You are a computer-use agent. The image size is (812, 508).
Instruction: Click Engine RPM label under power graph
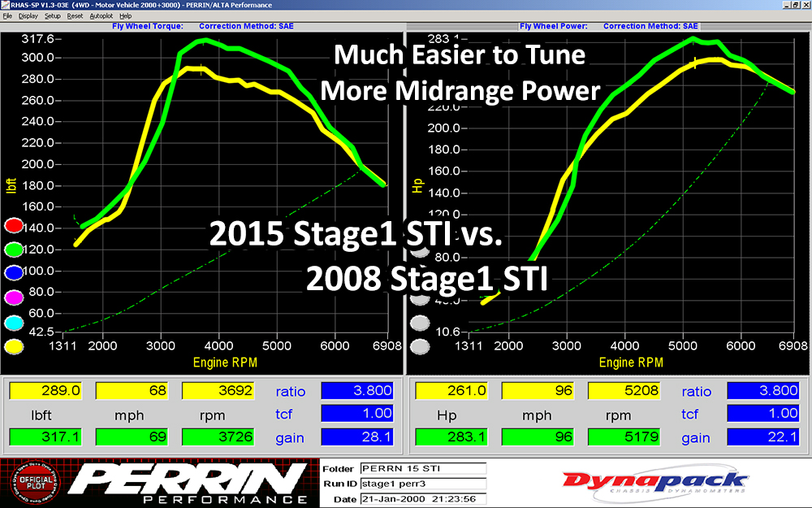coord(631,363)
